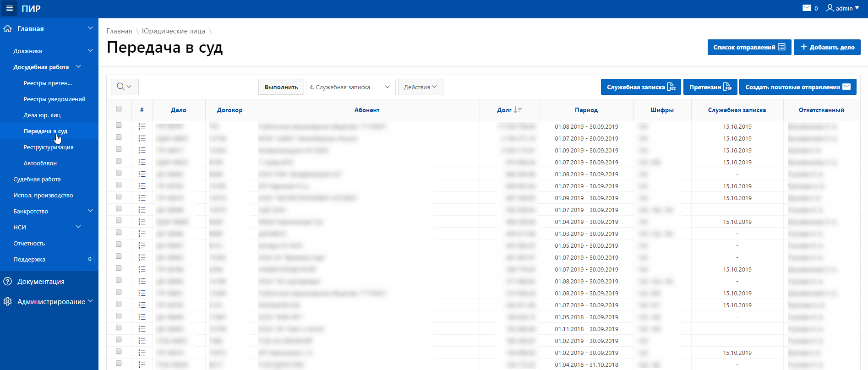The height and width of the screenshot is (370, 868).
Task: Open the '4. Служебная записка' report dropdown
Action: coord(350,87)
